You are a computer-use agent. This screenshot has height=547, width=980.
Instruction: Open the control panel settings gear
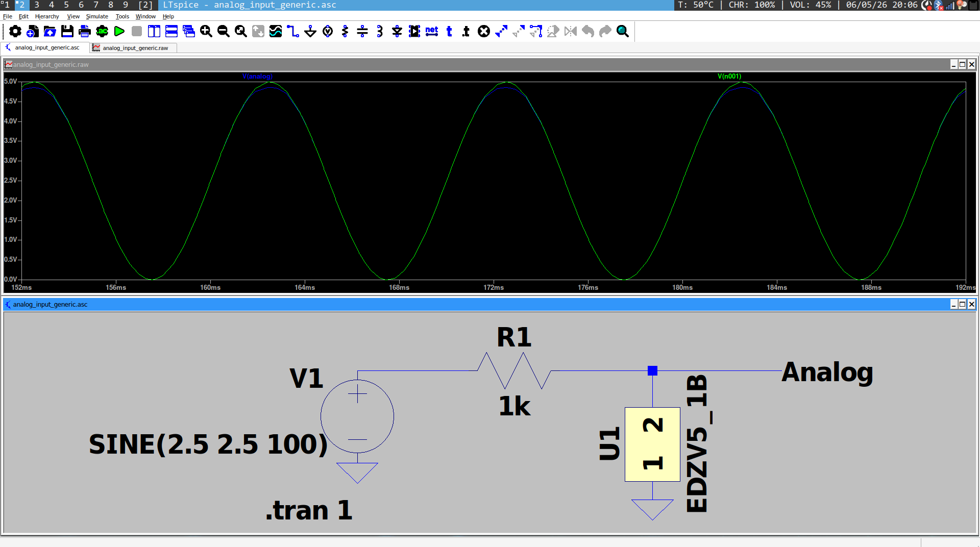click(15, 31)
